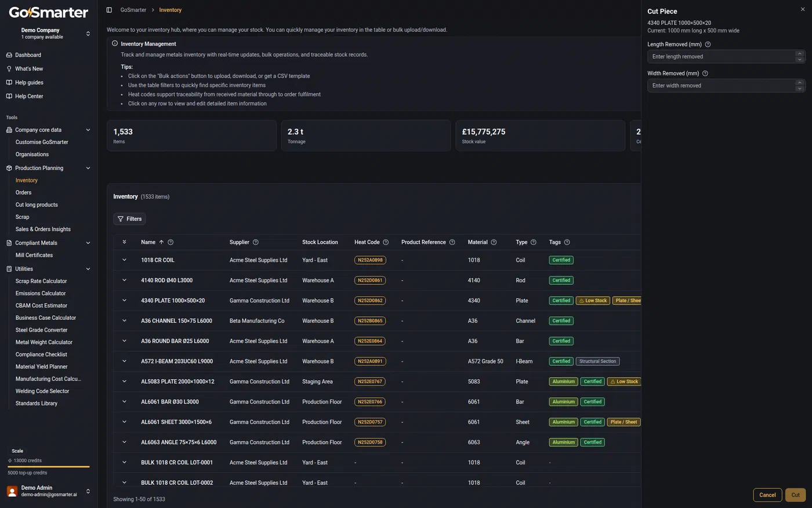Viewport: 812px width, 508px height.
Task: Open the Metal Weight Calculator
Action: tap(44, 343)
